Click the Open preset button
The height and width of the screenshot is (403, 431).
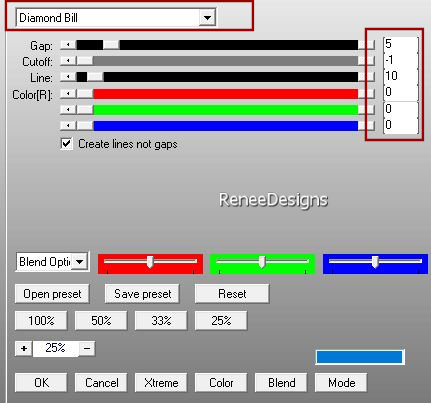(x=52, y=294)
